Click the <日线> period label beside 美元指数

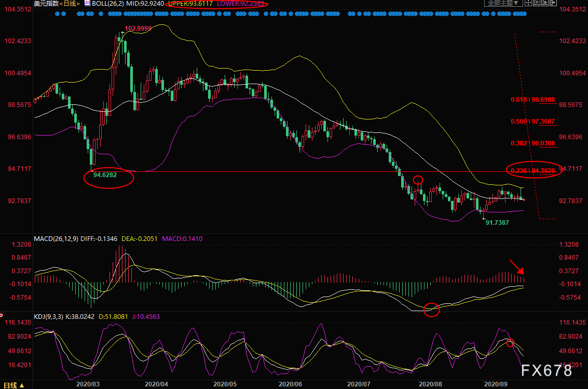(x=70, y=4)
